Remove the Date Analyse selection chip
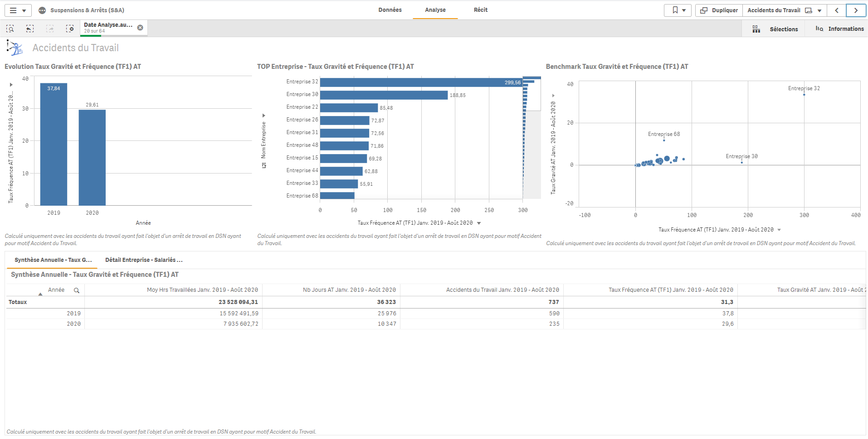This screenshot has height=439, width=868. click(140, 28)
